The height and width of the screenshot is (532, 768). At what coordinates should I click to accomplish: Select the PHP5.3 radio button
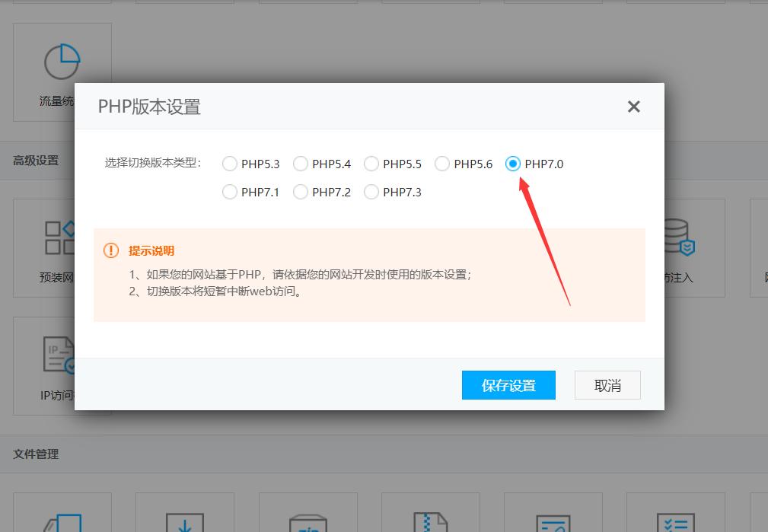(230, 163)
